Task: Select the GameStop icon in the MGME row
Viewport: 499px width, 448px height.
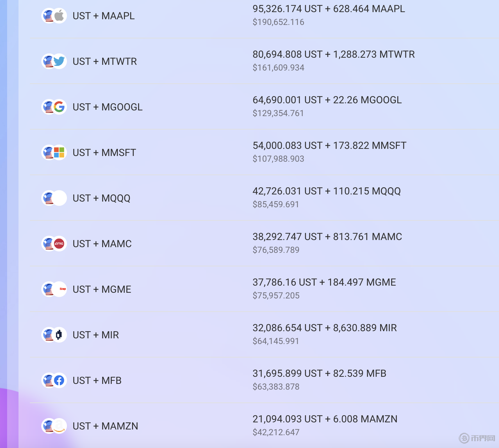Action: (61, 289)
